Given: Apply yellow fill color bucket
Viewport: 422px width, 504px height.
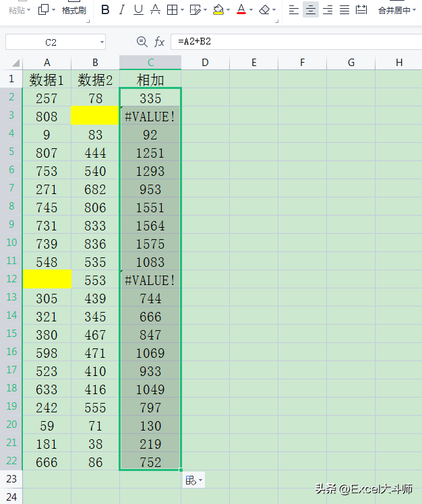Looking at the screenshot, I should click(218, 10).
